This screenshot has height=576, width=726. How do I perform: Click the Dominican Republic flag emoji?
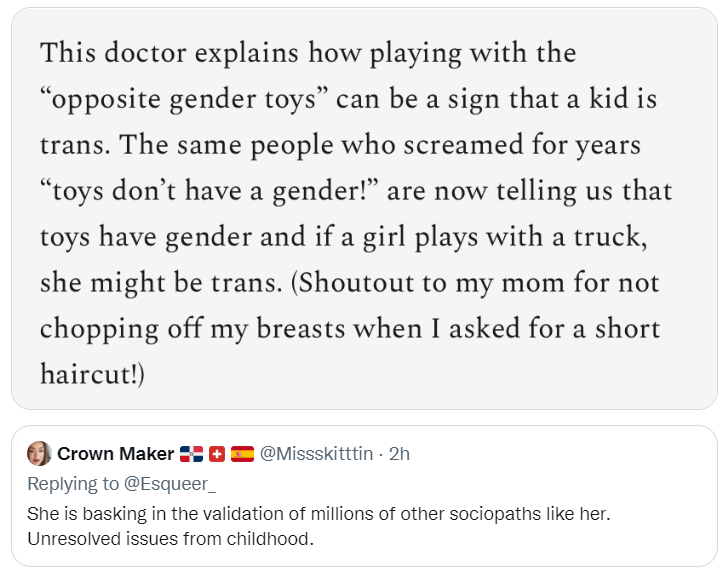(x=190, y=455)
